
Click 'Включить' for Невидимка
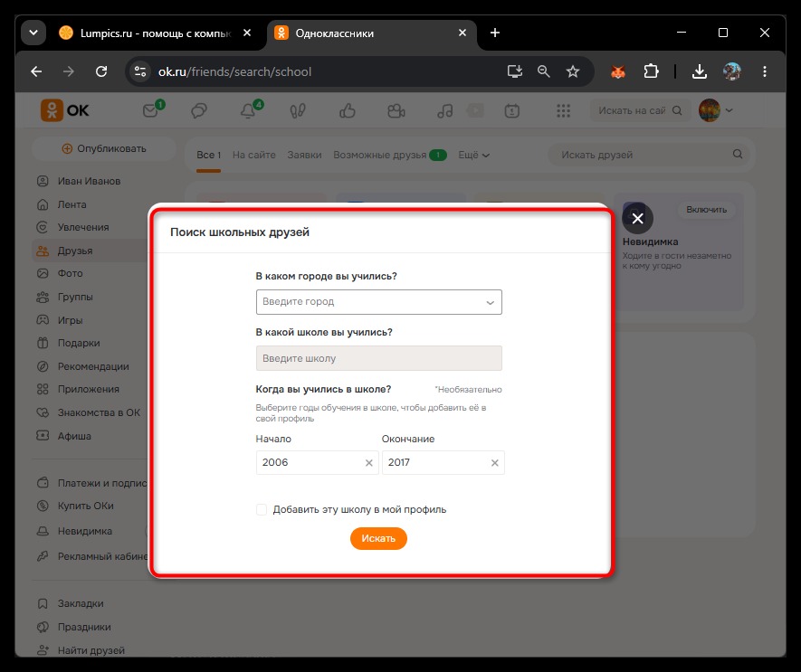pos(707,209)
